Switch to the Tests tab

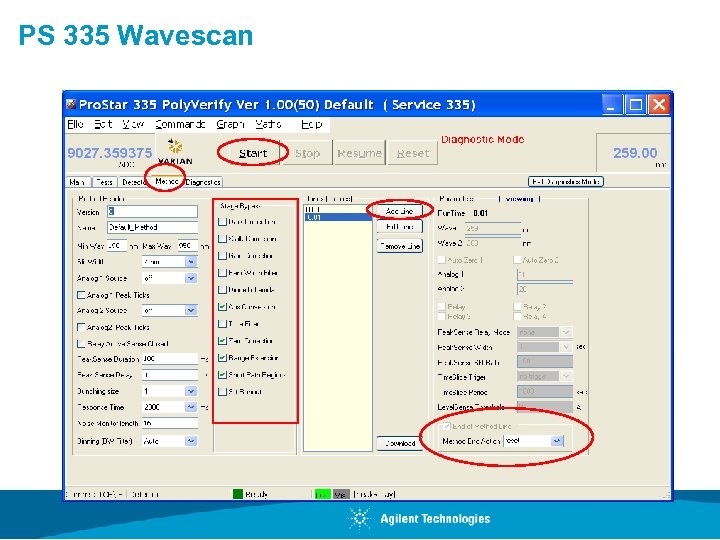coord(105,182)
